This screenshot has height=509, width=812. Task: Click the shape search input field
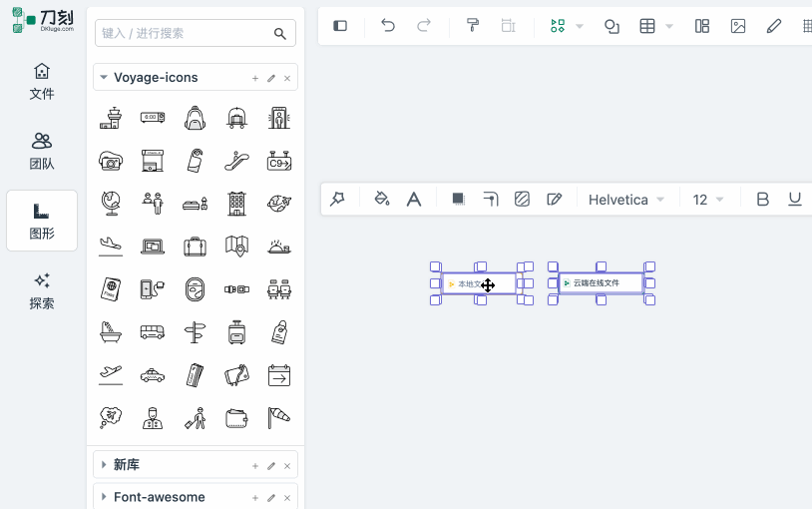click(x=185, y=33)
